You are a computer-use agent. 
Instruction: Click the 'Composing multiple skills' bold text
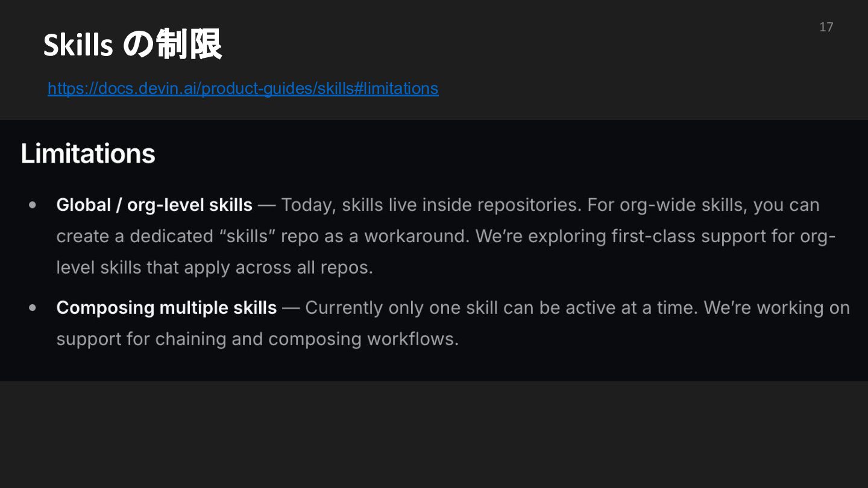pyautogui.click(x=166, y=308)
